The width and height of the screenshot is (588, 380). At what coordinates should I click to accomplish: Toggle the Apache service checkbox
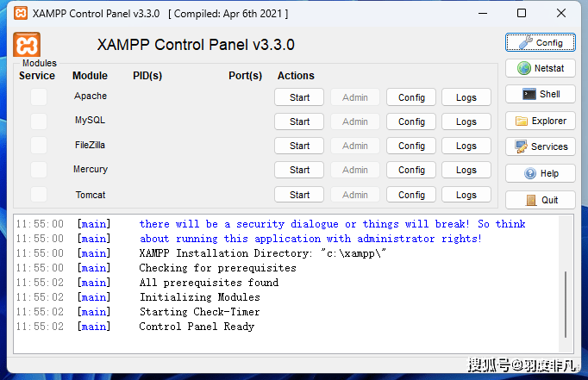[x=39, y=97]
